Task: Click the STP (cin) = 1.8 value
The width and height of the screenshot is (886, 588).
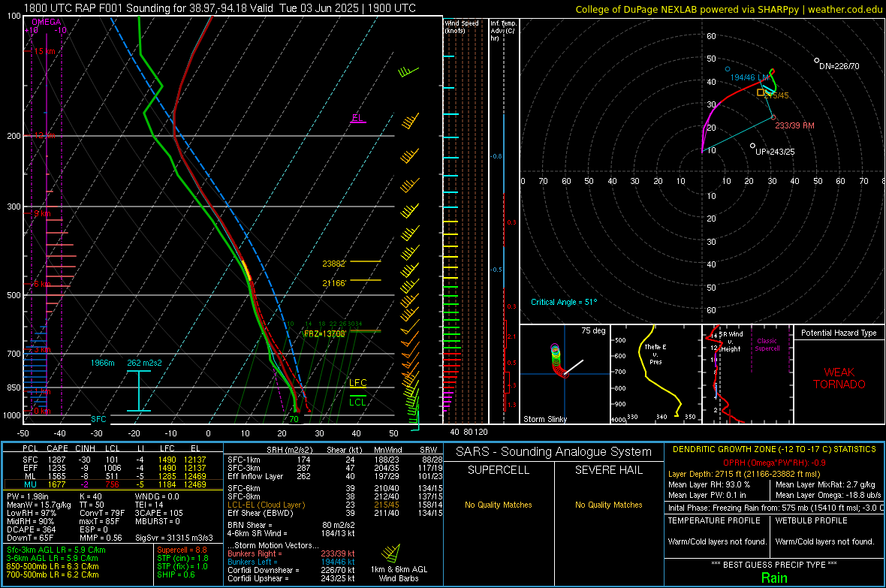Action: click(x=182, y=558)
